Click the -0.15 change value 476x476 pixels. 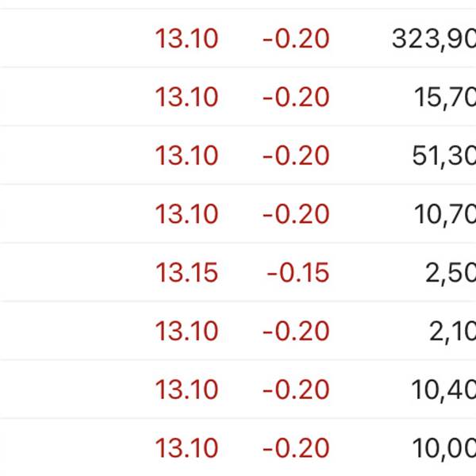[297, 272]
